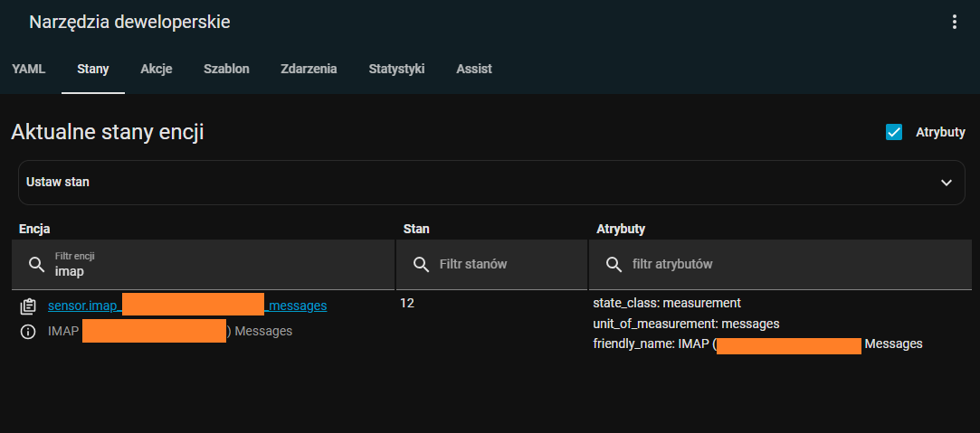Toggle the Atrybuty checkbox

tap(894, 132)
